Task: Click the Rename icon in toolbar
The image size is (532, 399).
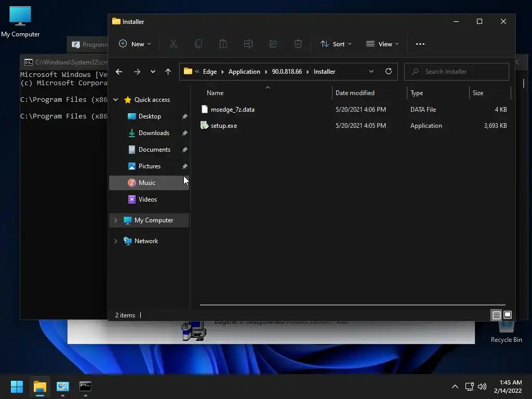Action: (248, 44)
